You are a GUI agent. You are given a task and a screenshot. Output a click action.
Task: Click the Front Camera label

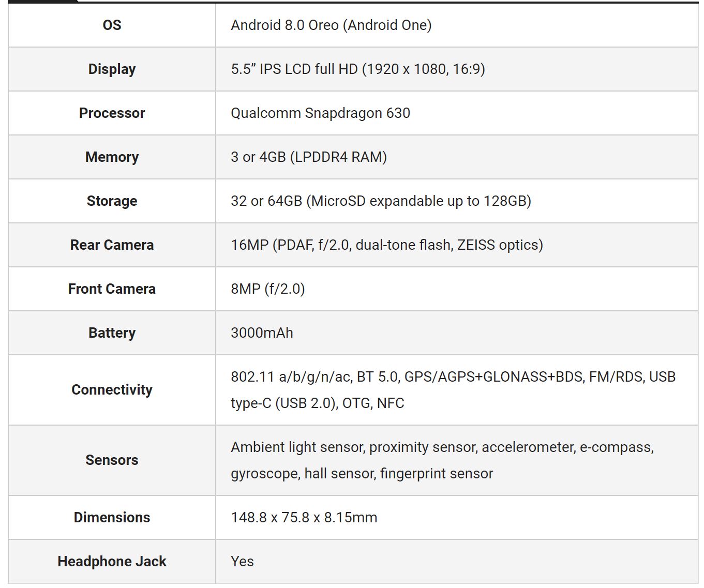tap(112, 289)
